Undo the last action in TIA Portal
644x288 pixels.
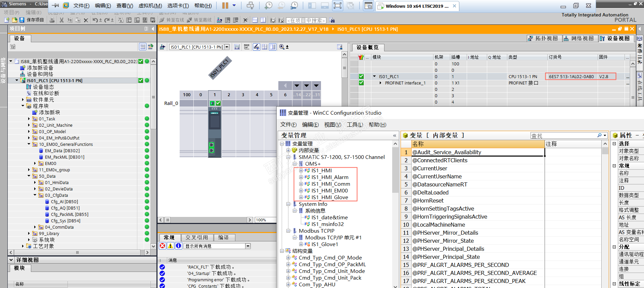click(x=95, y=20)
